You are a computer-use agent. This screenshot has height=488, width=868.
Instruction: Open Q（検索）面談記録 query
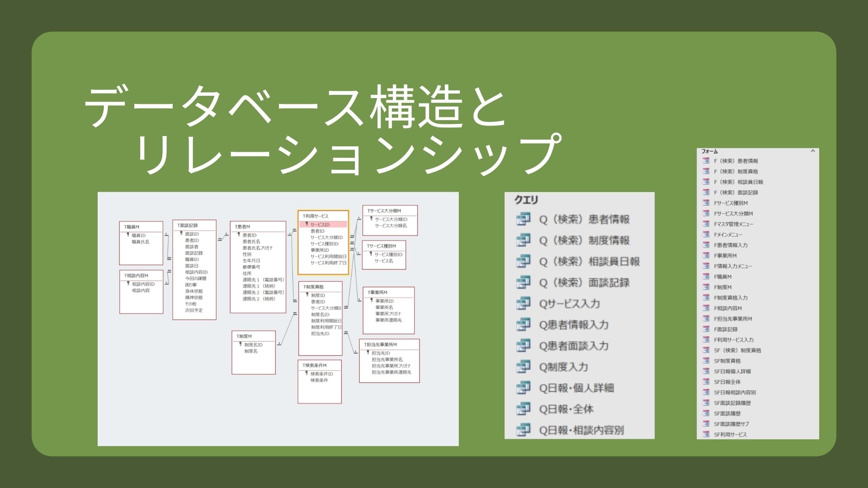(584, 283)
